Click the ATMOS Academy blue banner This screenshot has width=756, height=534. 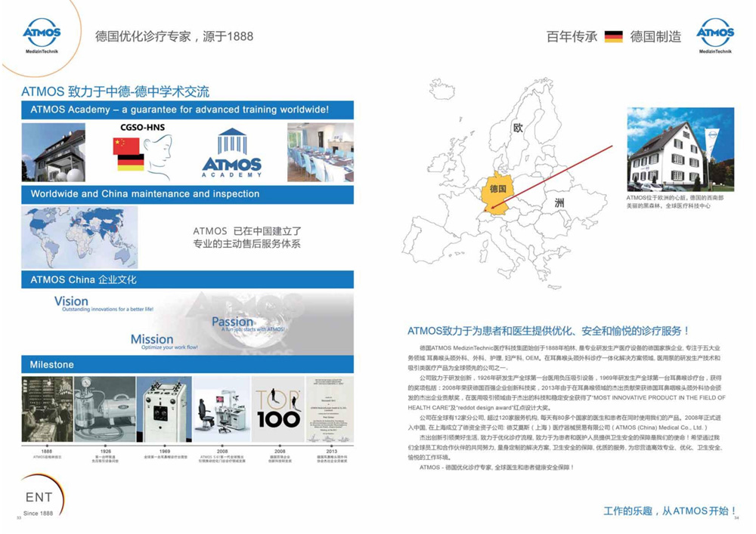[187, 110]
